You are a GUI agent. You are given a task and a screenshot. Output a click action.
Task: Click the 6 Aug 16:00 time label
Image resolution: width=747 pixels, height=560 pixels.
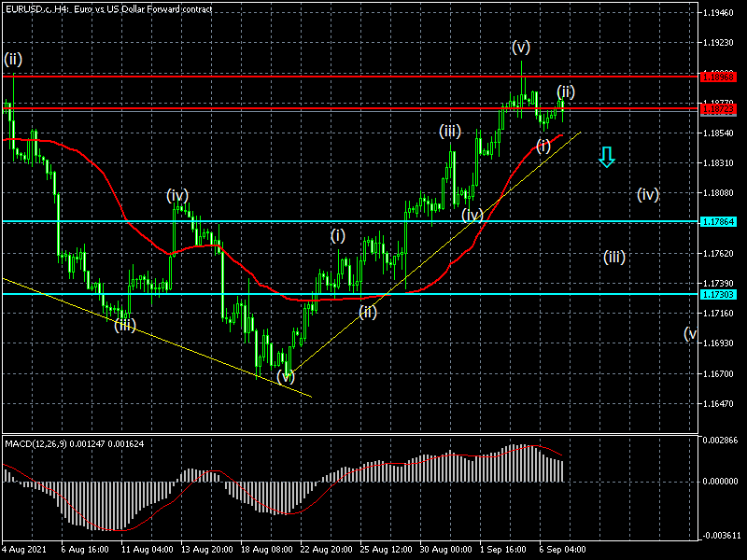(x=85, y=550)
